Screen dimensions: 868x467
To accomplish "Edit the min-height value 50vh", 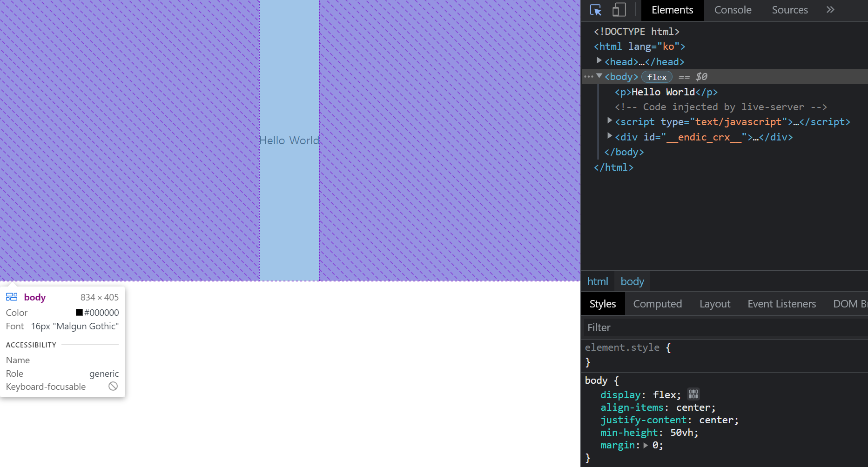I will click(681, 433).
